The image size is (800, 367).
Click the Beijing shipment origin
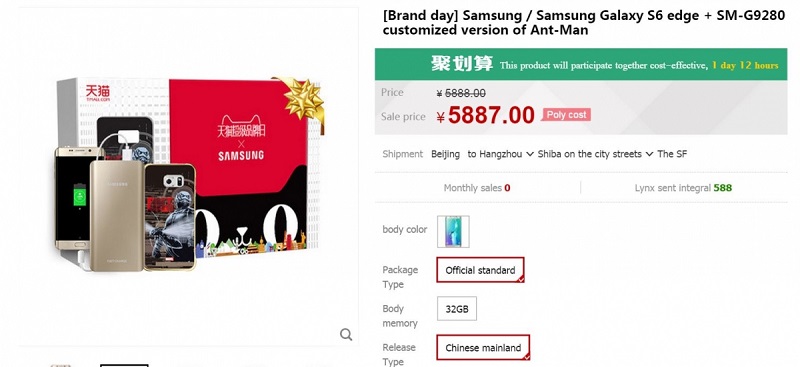pyautogui.click(x=445, y=154)
